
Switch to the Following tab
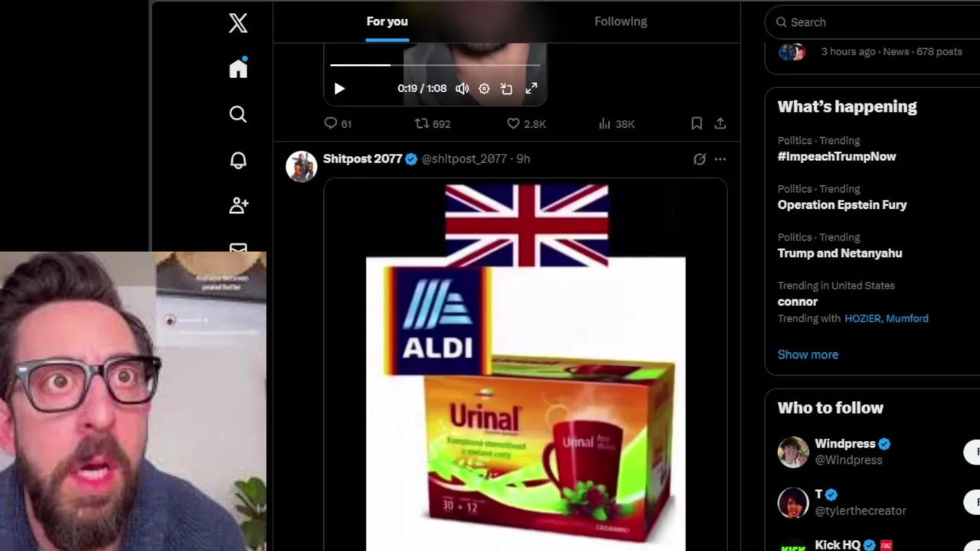(x=620, y=21)
